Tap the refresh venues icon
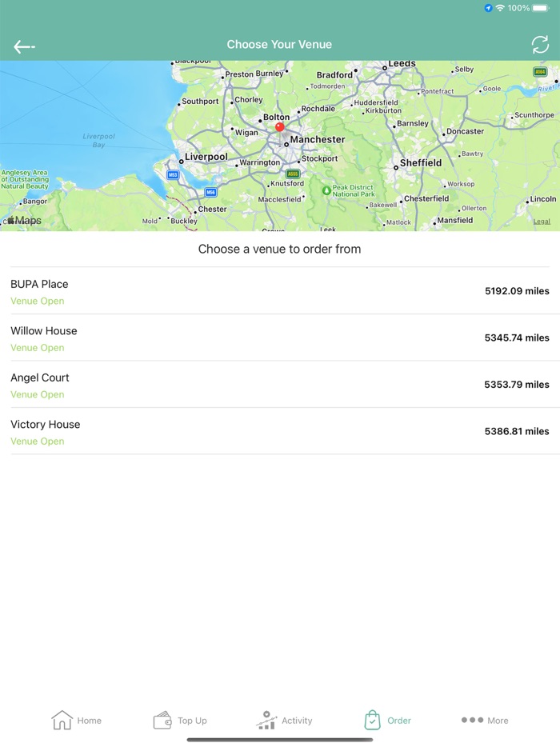 [540, 45]
